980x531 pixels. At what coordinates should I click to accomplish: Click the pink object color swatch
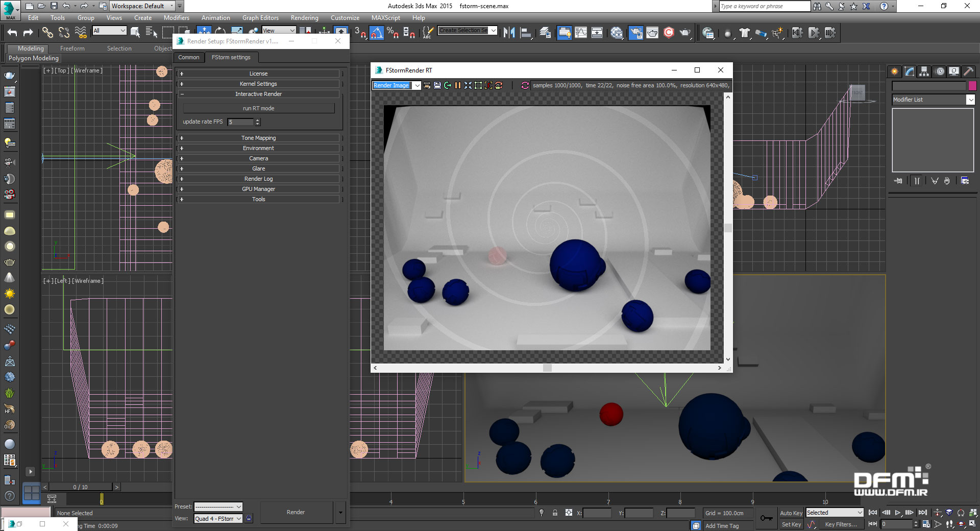[972, 86]
